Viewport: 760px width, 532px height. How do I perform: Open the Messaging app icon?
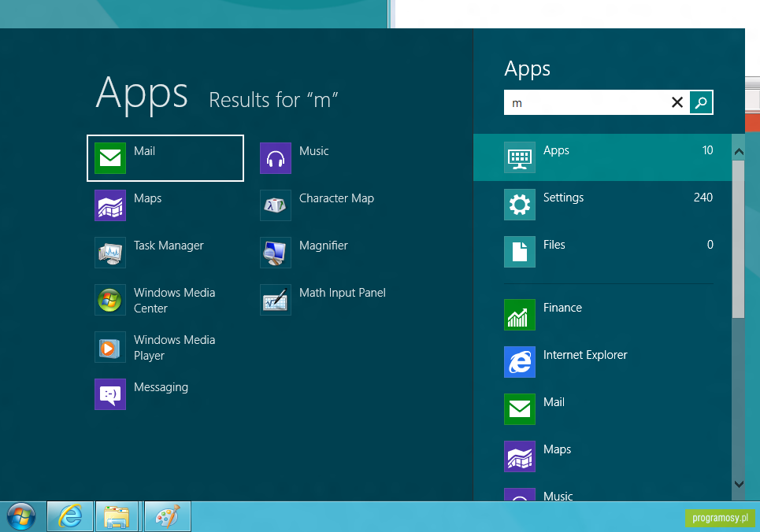110,394
